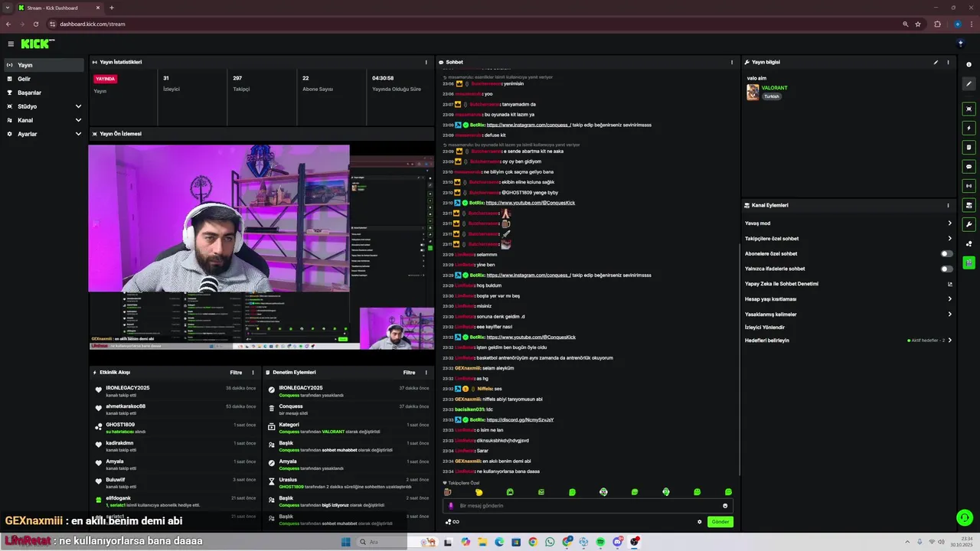The height and width of the screenshot is (551, 980).
Task: Click the solid green icon in right sidebar
Action: click(969, 262)
